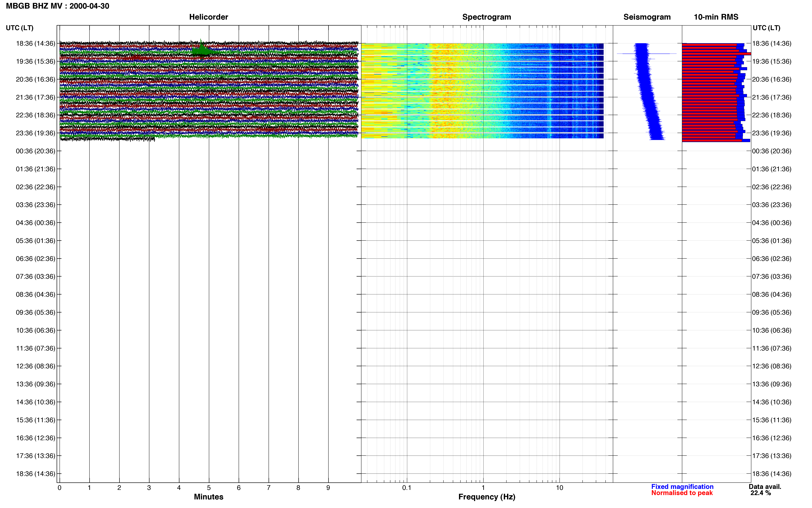
Task: Click the 'Minutes' x-axis label
Action: tap(209, 497)
